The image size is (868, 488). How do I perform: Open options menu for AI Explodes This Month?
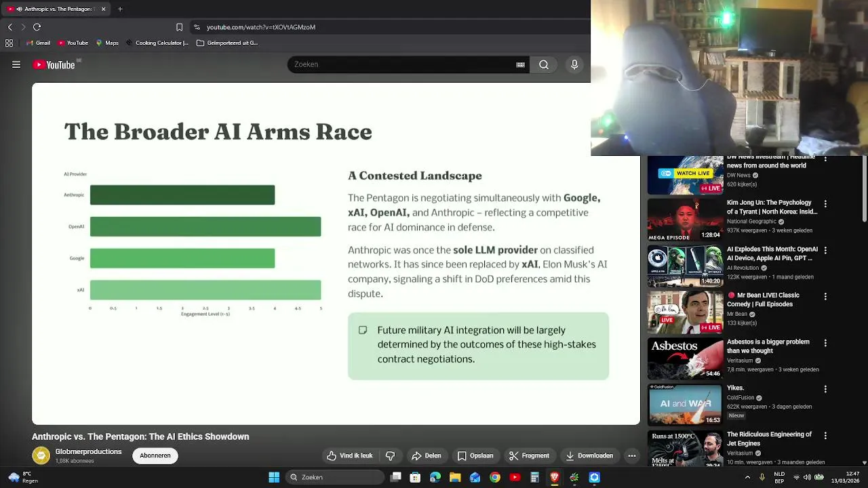825,250
